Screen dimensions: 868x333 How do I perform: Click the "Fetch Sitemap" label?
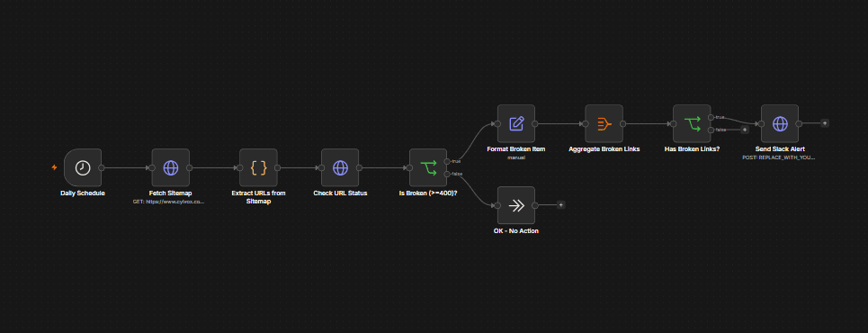point(171,193)
